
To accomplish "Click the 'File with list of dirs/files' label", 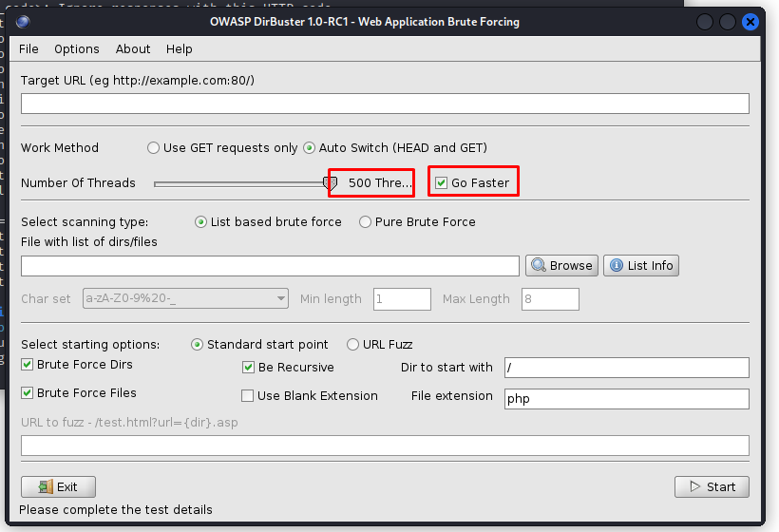I will click(x=89, y=242).
